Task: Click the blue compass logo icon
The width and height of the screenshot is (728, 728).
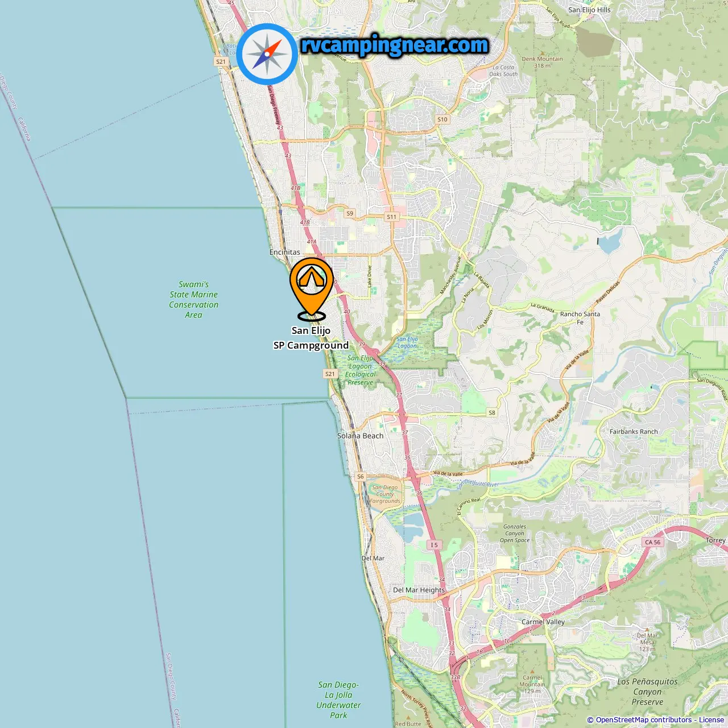Action: 267,54
